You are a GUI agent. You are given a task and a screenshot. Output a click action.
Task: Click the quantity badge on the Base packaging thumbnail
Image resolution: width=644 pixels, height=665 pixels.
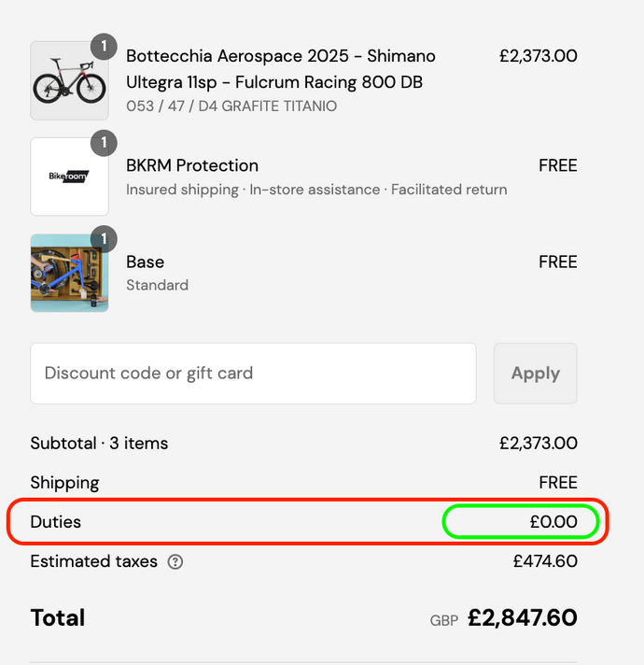104,239
